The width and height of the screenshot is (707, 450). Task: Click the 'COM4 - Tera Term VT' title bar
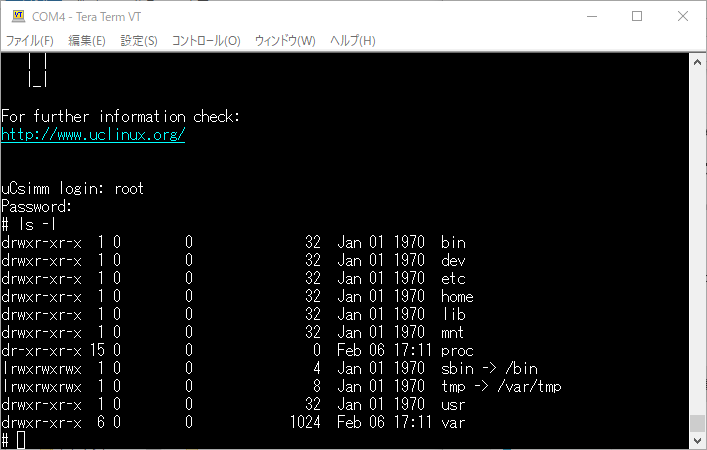coord(300,16)
